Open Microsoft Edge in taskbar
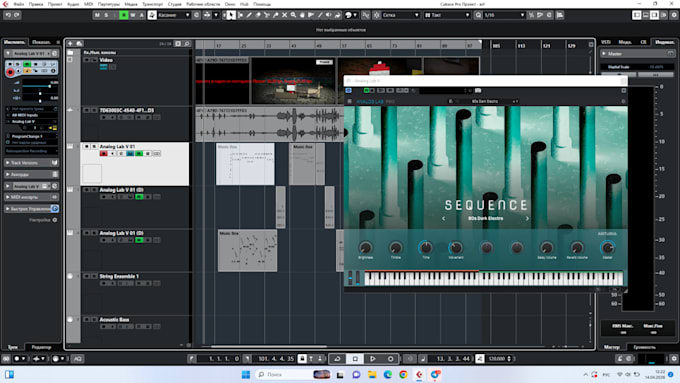Screen dimensions: 680x383 (x=388, y=374)
